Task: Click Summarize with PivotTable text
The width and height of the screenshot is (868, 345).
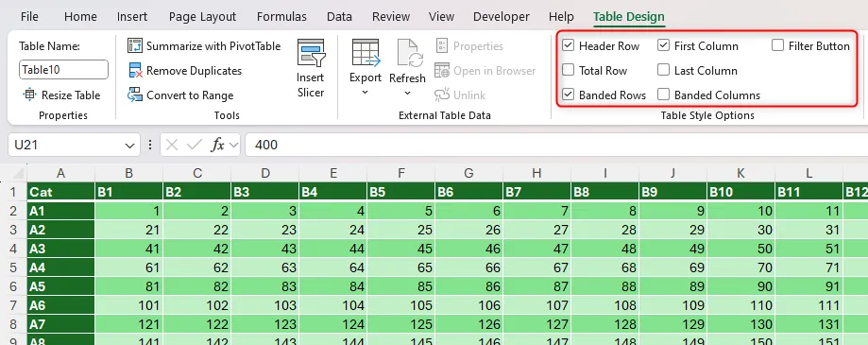Action: pyautogui.click(x=213, y=46)
